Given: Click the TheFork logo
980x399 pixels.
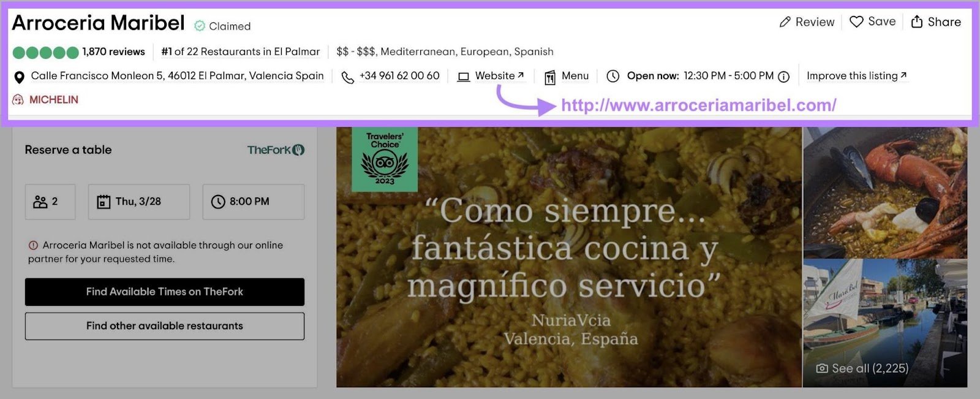Looking at the screenshot, I should pos(276,150).
